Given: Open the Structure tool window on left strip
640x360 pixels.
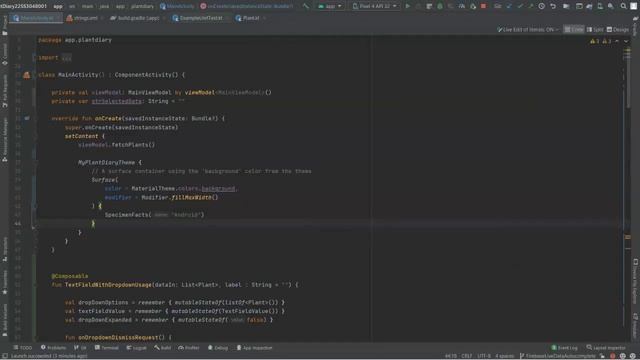Looking at the screenshot, I should coord(4,250).
